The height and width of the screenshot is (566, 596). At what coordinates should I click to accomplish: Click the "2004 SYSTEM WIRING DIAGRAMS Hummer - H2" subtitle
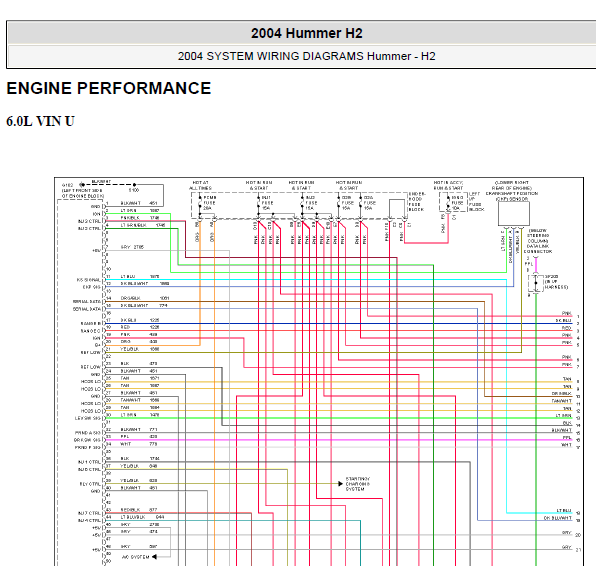point(306,56)
